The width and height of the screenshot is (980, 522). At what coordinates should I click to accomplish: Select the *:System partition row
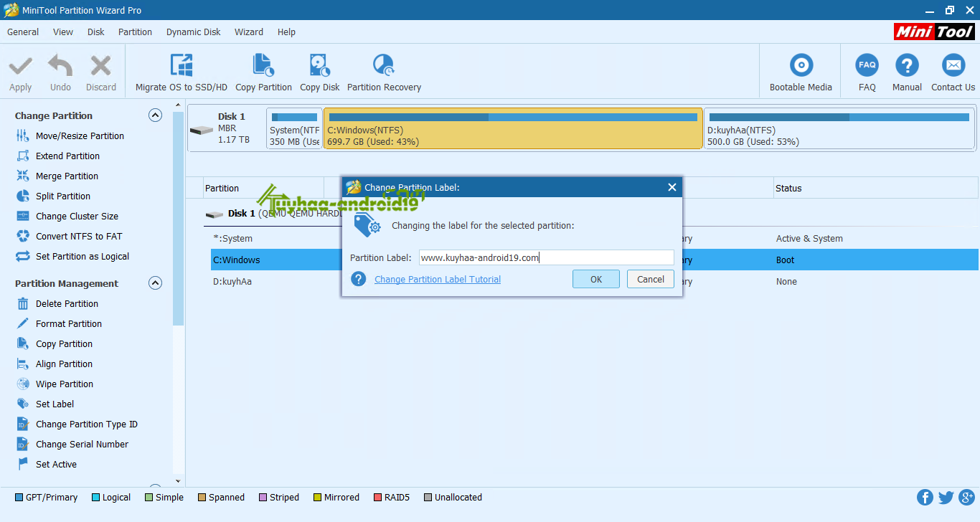click(x=594, y=239)
